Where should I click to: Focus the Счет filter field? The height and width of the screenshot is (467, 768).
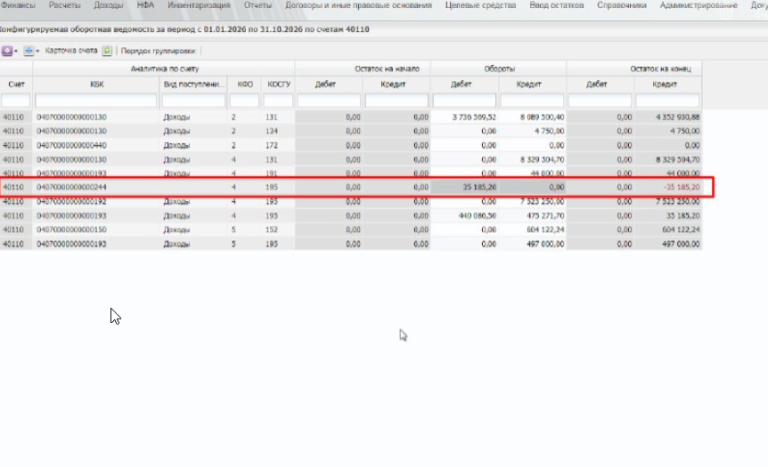tap(16, 101)
